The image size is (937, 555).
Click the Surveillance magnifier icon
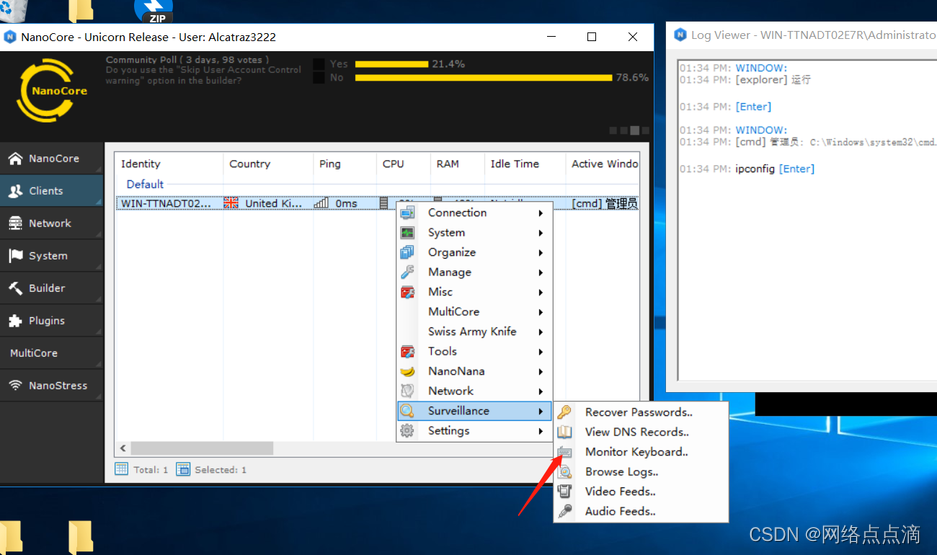coord(408,411)
